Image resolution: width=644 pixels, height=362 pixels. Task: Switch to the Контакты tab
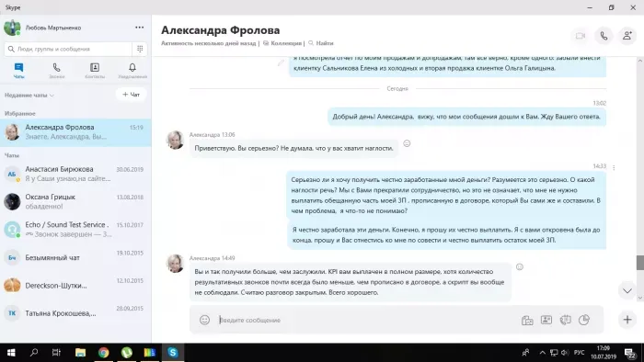click(x=95, y=71)
